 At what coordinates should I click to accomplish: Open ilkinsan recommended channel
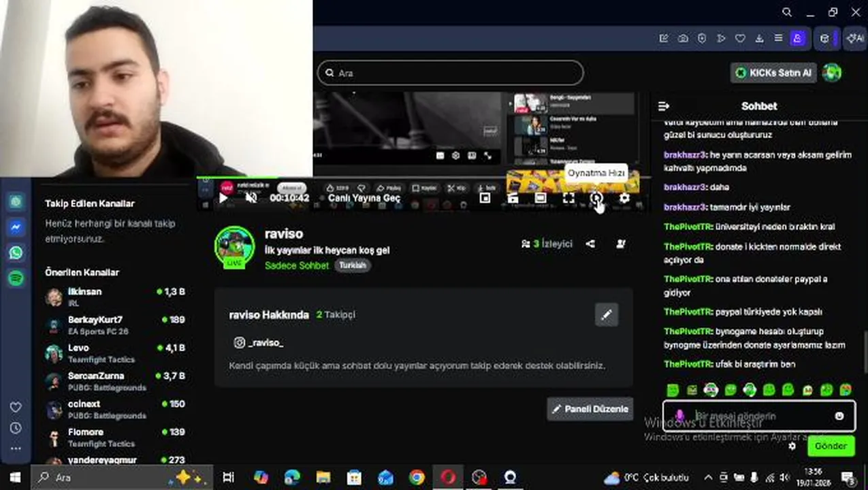point(116,297)
